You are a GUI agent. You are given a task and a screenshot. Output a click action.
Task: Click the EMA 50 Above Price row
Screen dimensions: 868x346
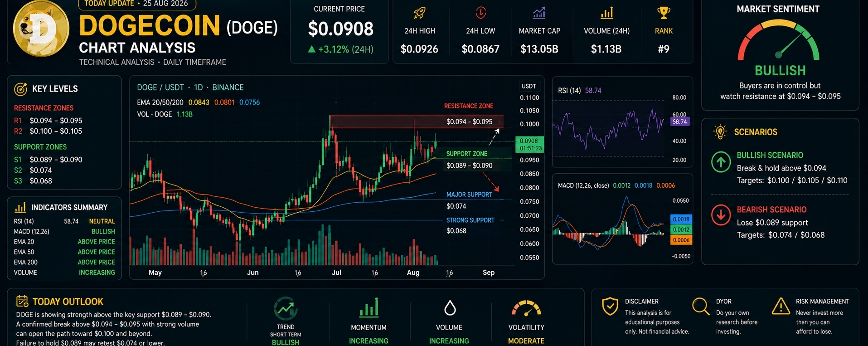tap(64, 252)
